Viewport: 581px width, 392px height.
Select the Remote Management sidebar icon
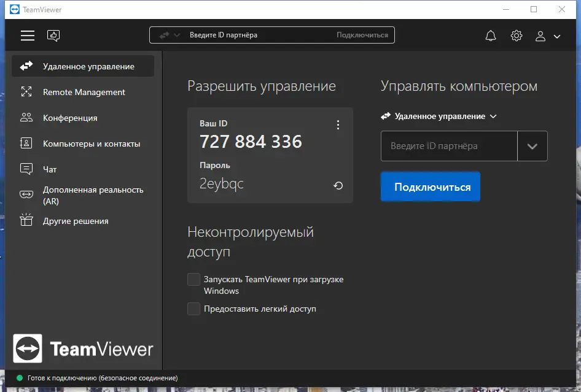26,91
